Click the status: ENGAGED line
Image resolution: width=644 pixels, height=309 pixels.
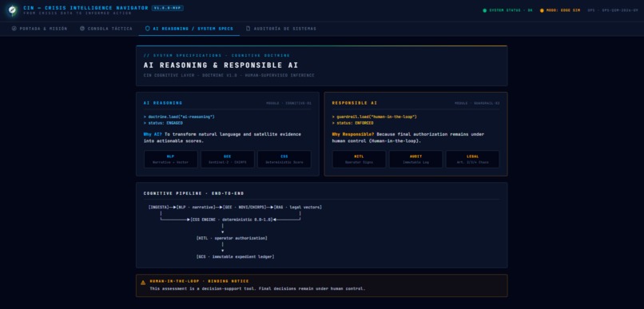point(163,123)
